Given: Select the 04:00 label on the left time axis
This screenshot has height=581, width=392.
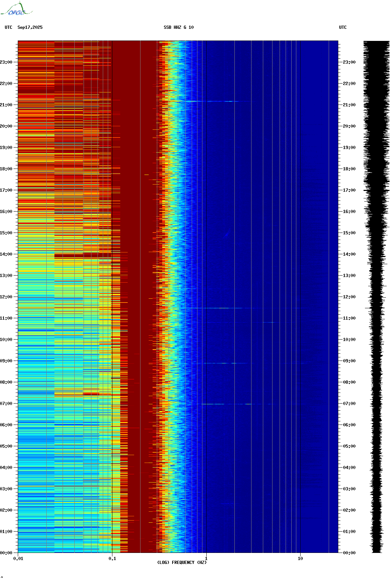Looking at the screenshot, I should coord(6,468).
